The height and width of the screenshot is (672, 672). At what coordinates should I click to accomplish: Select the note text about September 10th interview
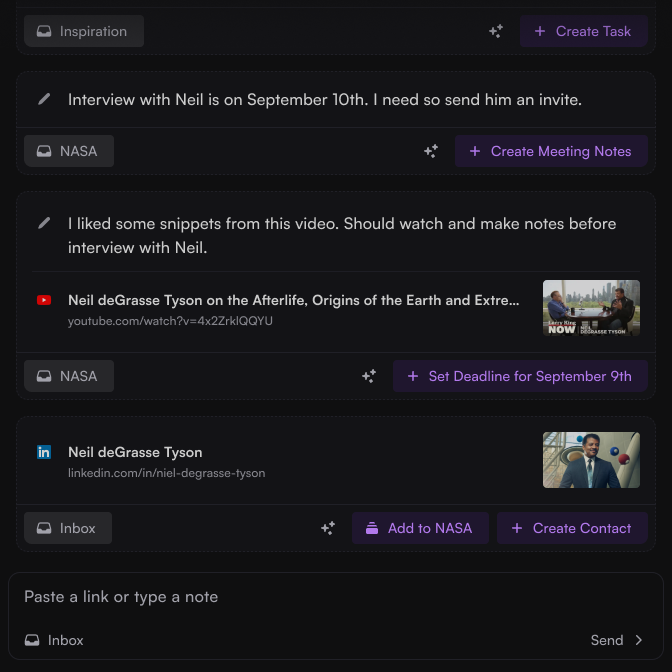point(324,99)
